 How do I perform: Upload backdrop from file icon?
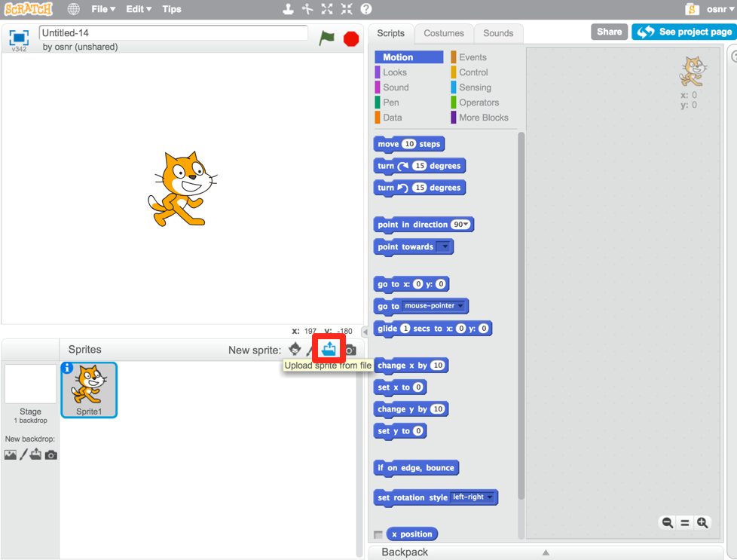35,454
